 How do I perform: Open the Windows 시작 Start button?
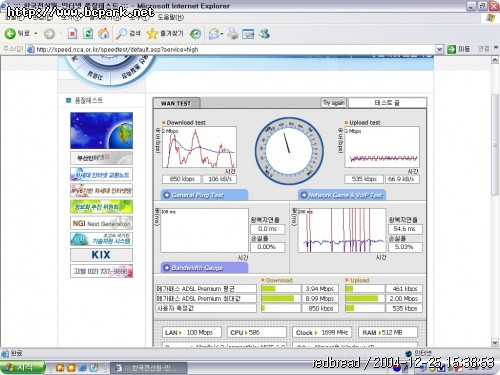22,367
